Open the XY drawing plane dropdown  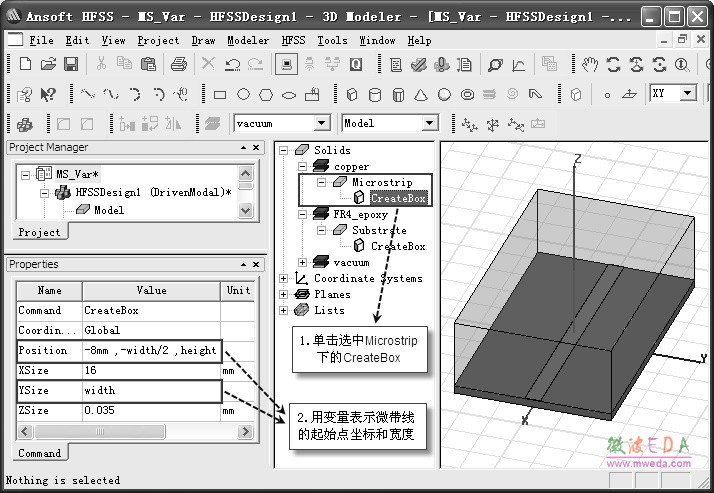(688, 93)
